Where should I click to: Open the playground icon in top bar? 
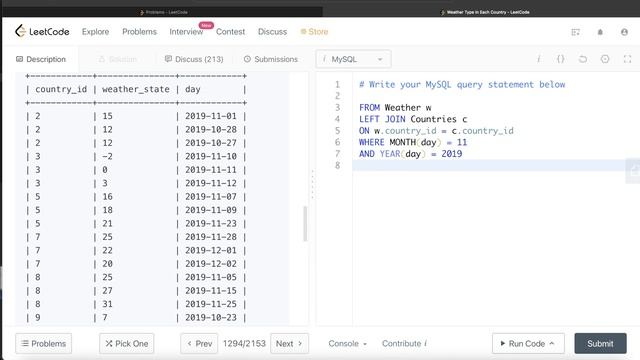click(576, 32)
